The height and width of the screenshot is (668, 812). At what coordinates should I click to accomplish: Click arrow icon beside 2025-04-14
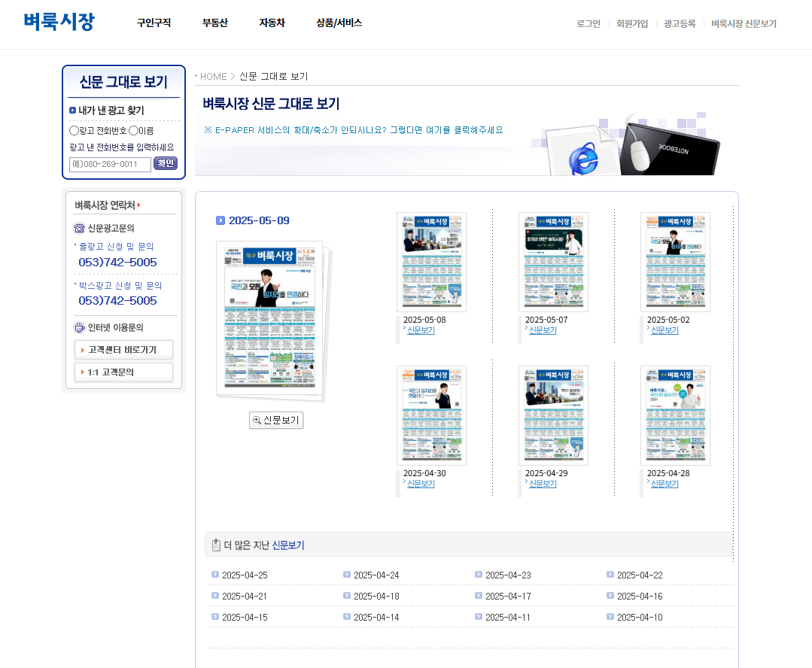(x=347, y=617)
